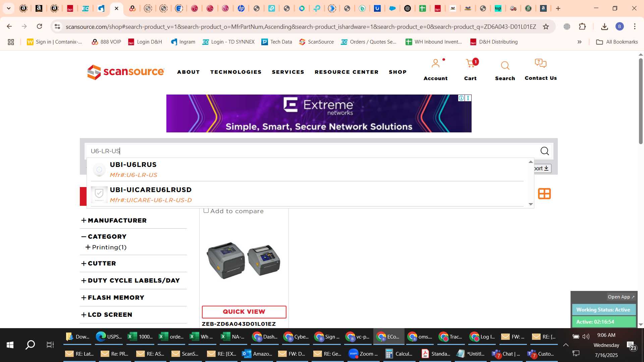This screenshot has height=362, width=644.
Task: Open the TECHNOLOGIES menu
Action: (x=236, y=72)
